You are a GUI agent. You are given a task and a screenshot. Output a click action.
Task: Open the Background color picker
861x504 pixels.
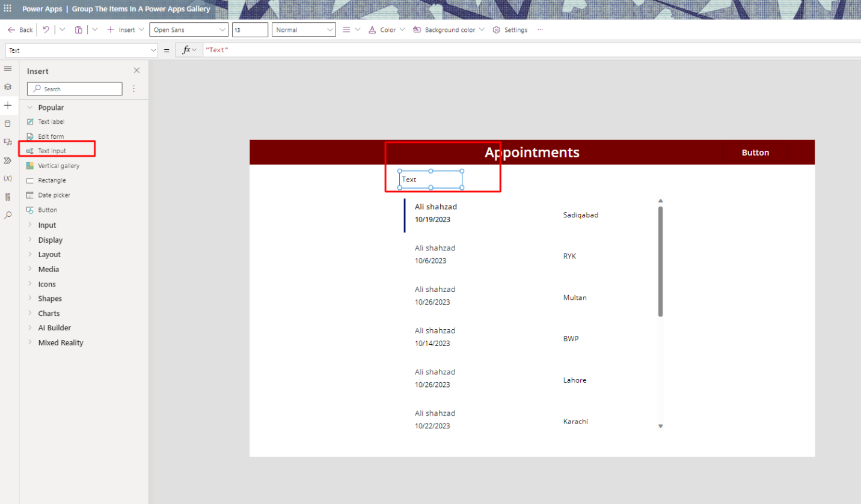pos(449,29)
